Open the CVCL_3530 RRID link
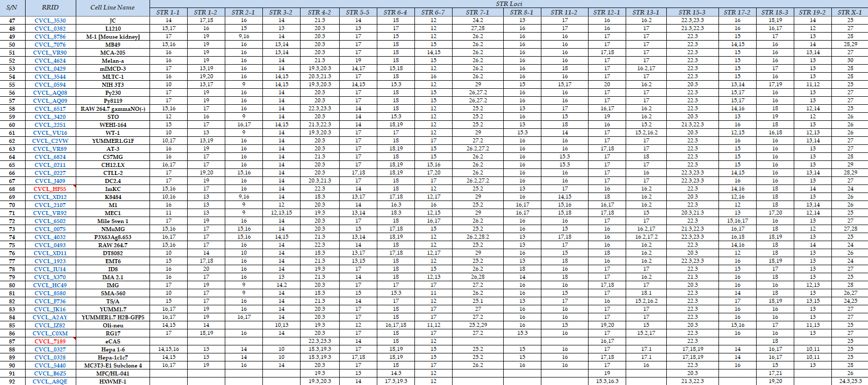Image resolution: width=868 pixels, height=385 pixels. [x=50, y=21]
